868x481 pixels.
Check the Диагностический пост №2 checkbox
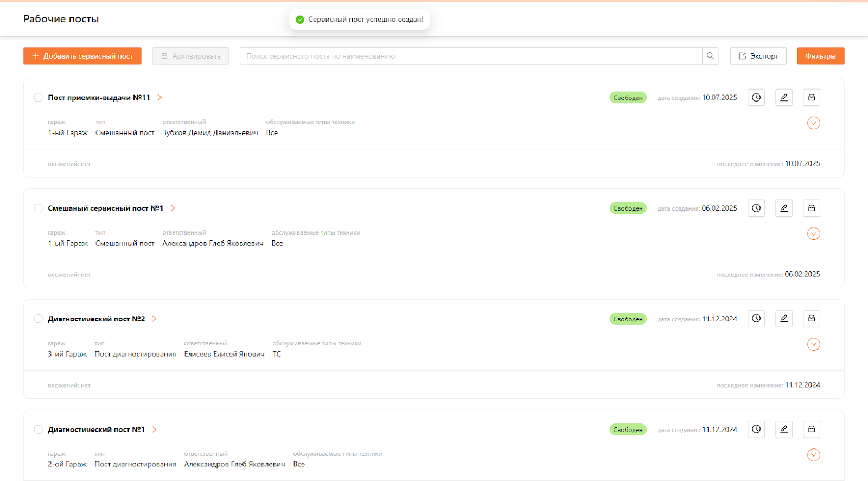click(39, 319)
